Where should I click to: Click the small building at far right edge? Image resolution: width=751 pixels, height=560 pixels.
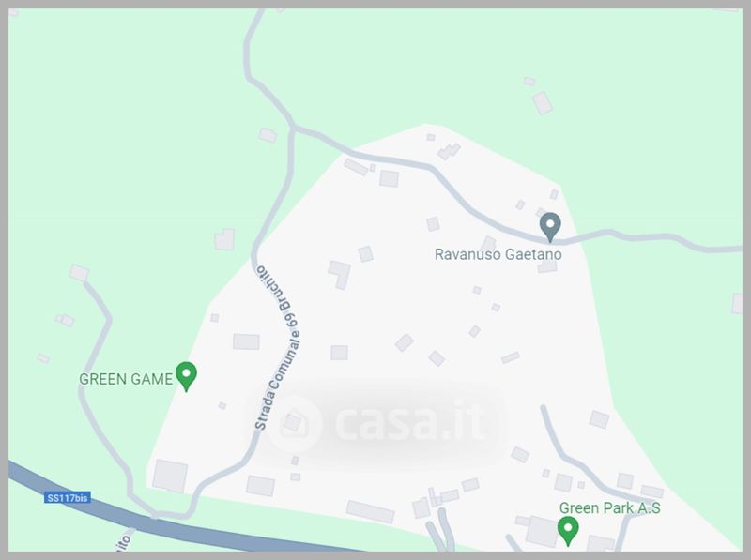737,304
